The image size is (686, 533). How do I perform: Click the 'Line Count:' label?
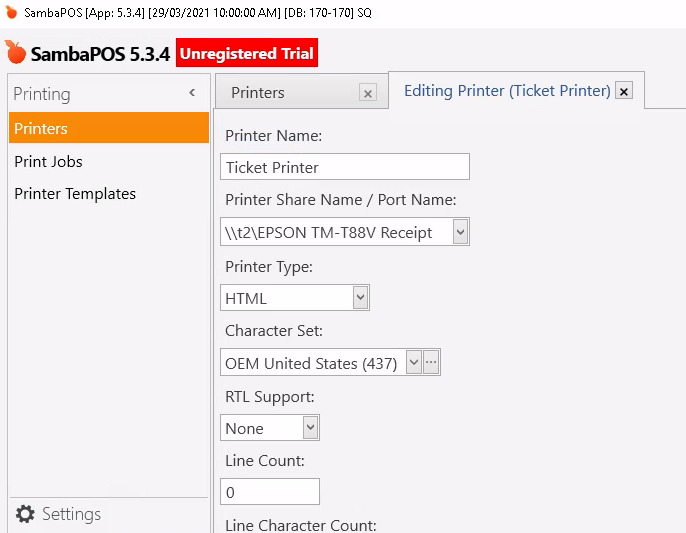click(x=265, y=460)
